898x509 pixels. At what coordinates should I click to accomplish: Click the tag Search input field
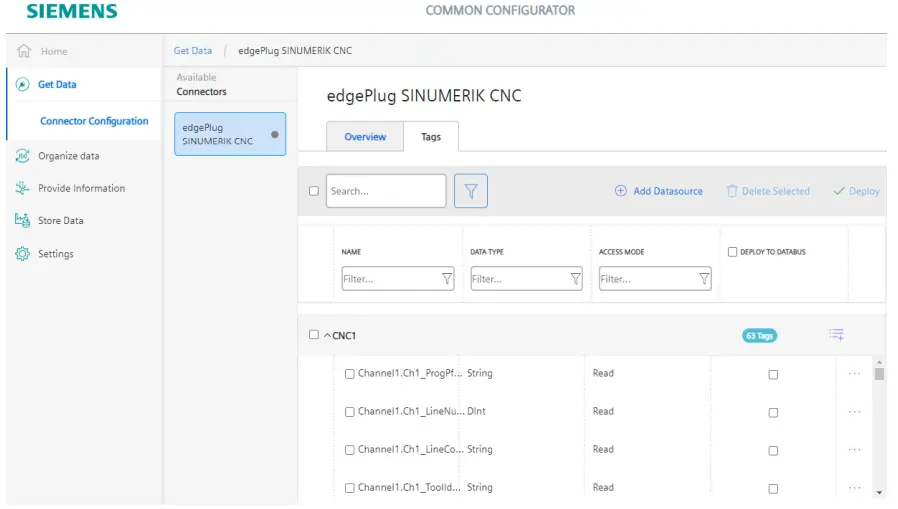coord(385,191)
